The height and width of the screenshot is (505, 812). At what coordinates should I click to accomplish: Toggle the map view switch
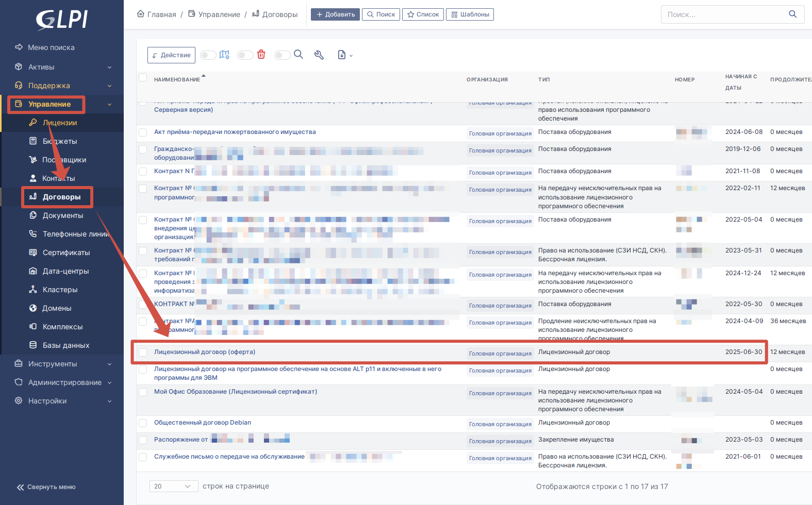point(208,55)
